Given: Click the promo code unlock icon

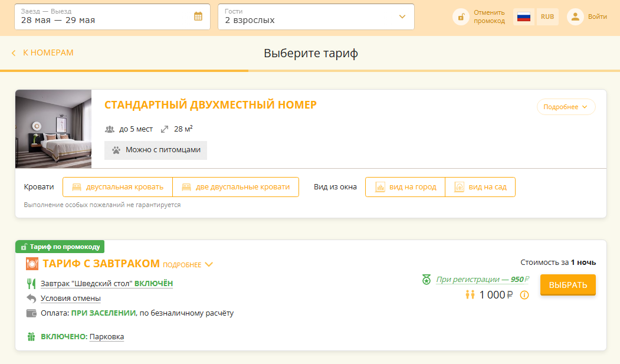Looking at the screenshot, I should (461, 17).
